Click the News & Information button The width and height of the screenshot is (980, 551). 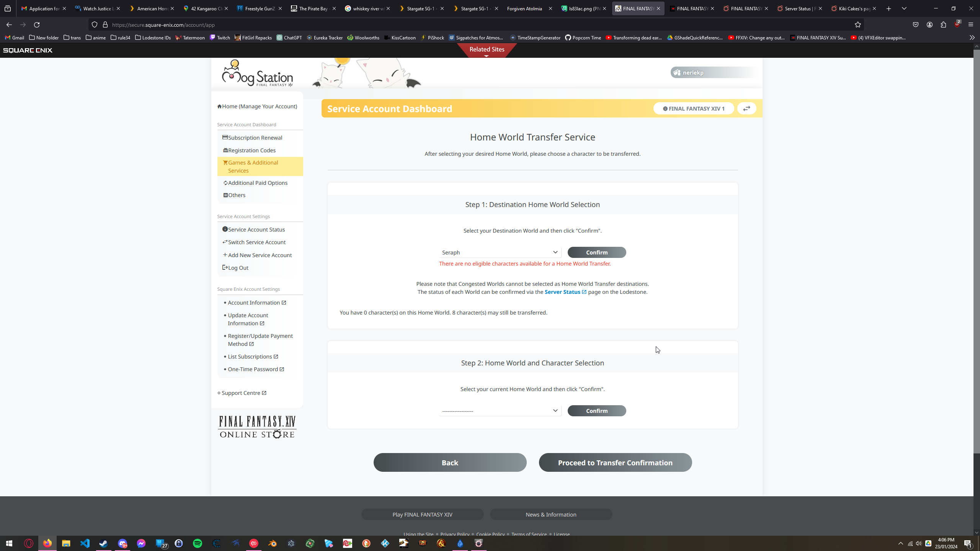(551, 515)
